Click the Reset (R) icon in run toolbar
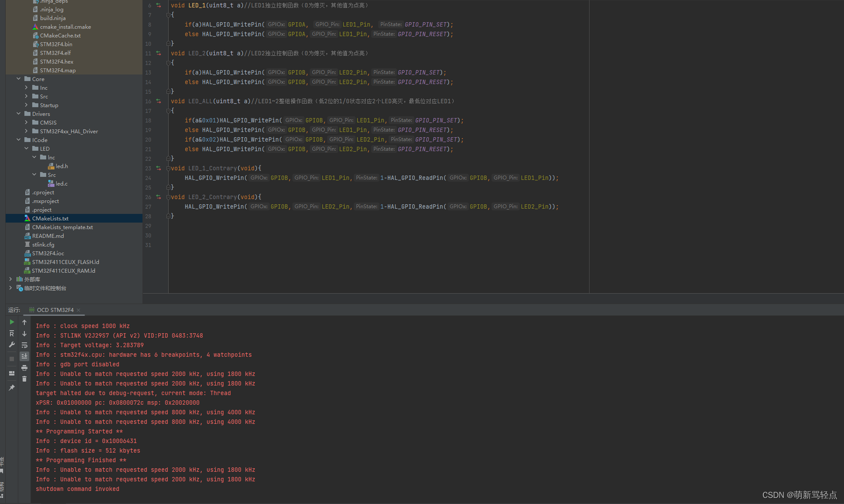 pyautogui.click(x=12, y=333)
